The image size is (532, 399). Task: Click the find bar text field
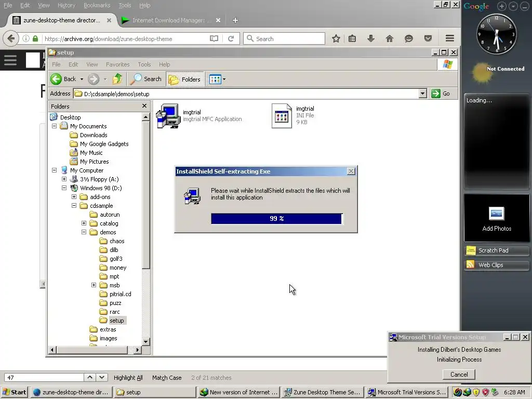point(44,377)
